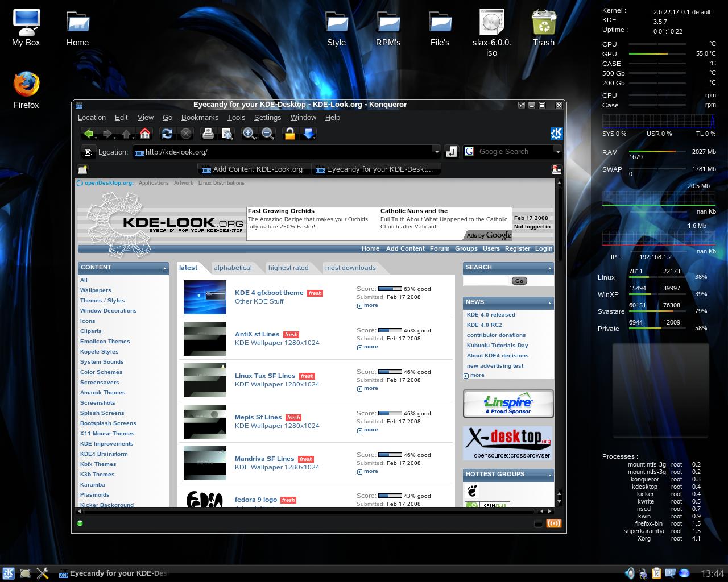The height and width of the screenshot is (582, 728).
Task: Open the K menu on taskbar
Action: tap(8, 573)
